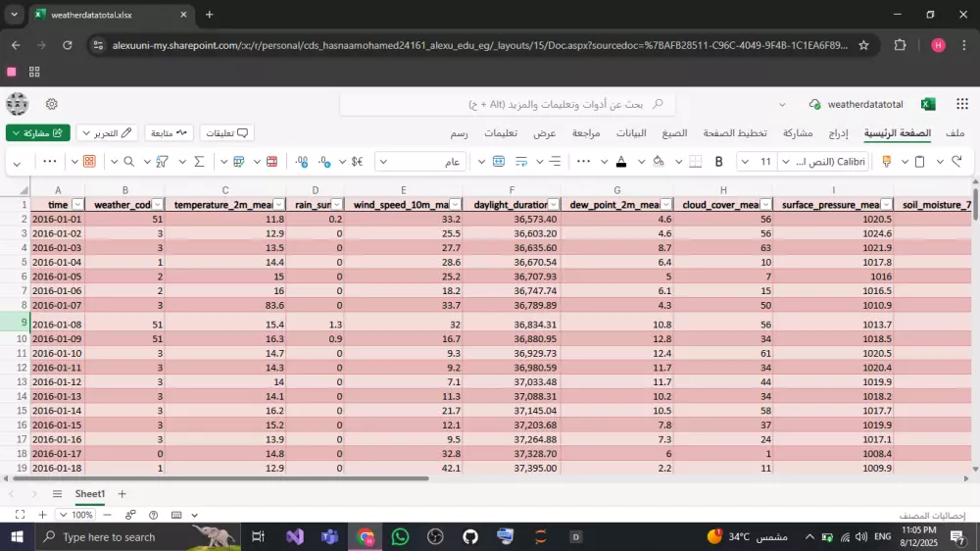Open the Format Painter brush

pyautogui.click(x=886, y=162)
